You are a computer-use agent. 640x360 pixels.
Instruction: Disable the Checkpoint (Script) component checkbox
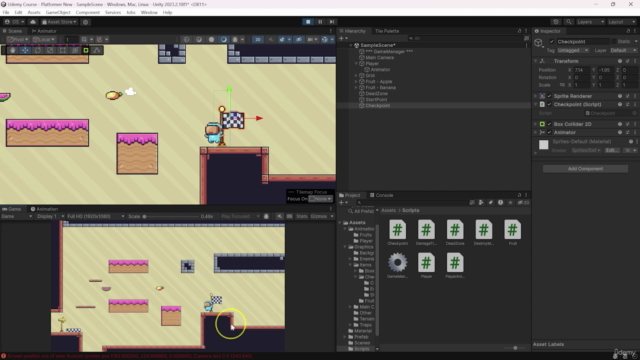[x=549, y=104]
